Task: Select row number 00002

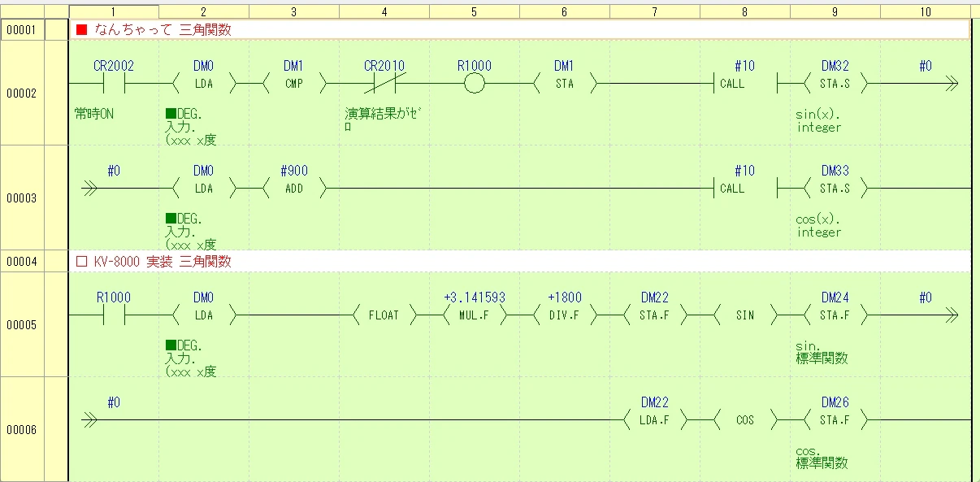Action: click(22, 93)
